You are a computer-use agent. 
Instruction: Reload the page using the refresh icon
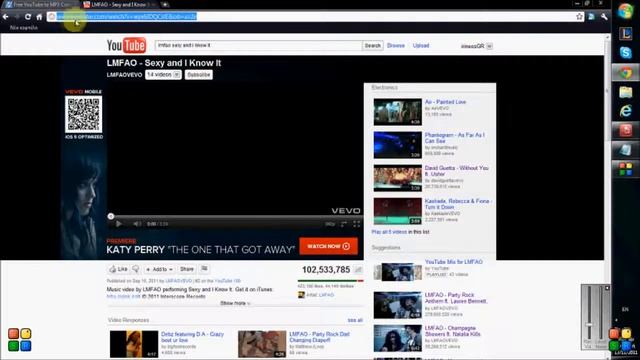28,17
